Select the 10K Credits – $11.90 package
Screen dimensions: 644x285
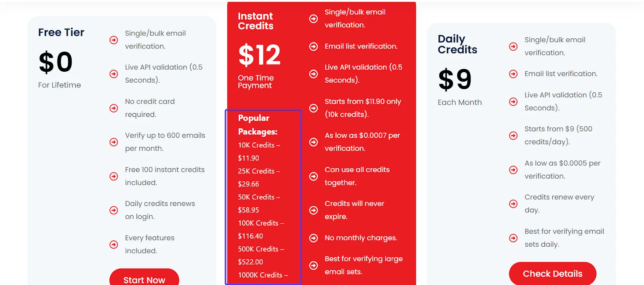coord(259,152)
